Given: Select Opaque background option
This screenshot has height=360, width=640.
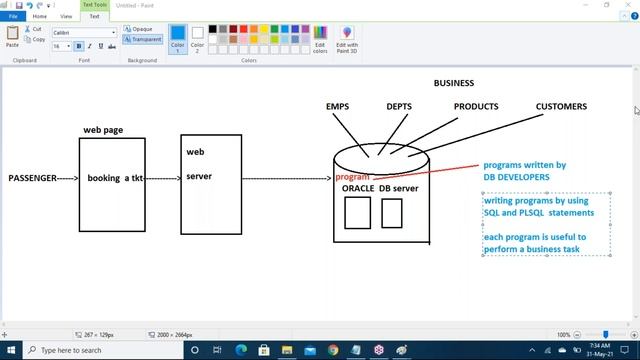Looking at the screenshot, I should click(138, 29).
